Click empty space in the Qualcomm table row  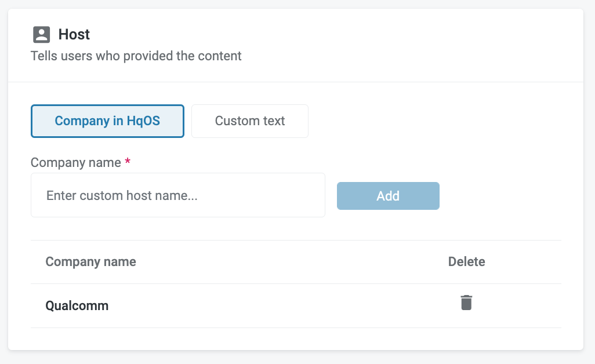tap(278, 305)
